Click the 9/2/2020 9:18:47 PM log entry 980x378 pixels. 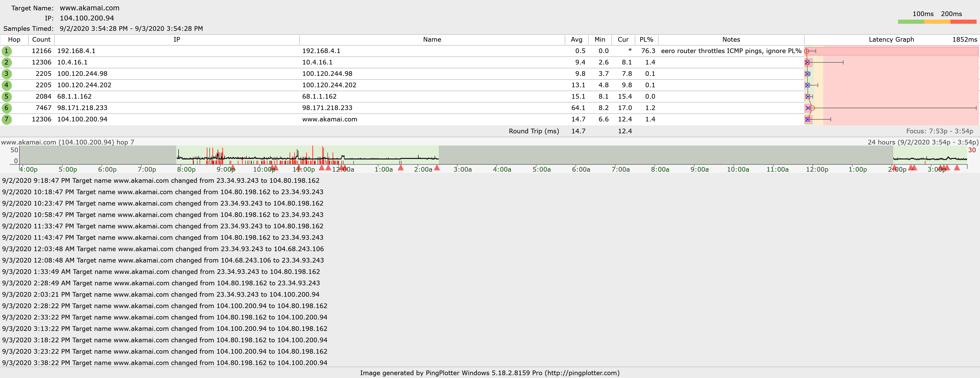tap(160, 181)
